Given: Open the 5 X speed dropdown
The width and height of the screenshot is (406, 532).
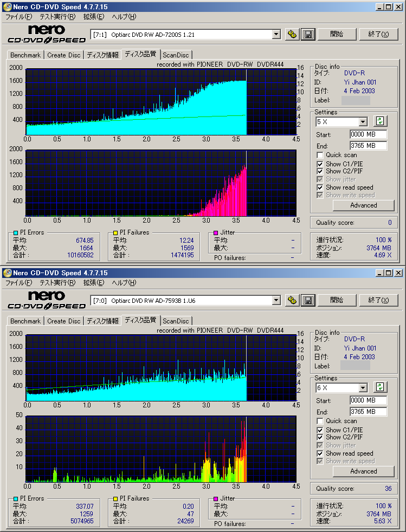Looking at the screenshot, I should pos(363,122).
